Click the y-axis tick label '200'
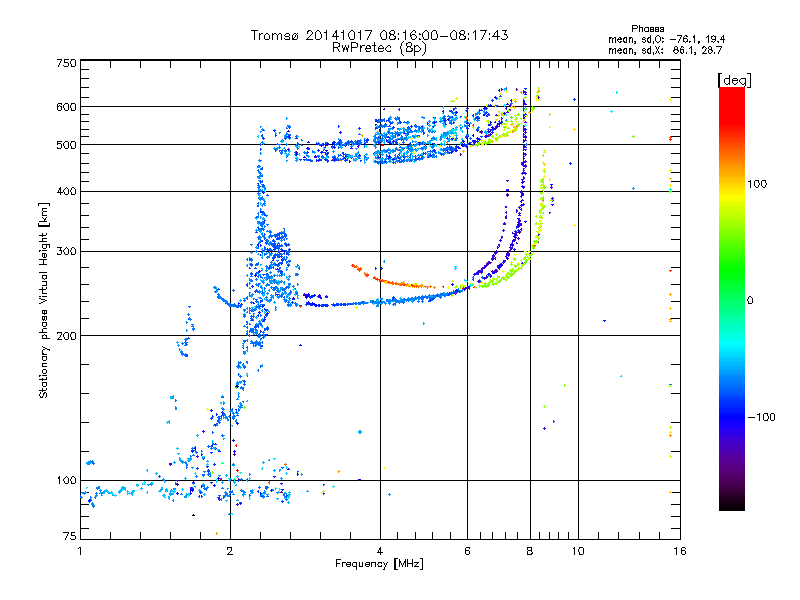The image size is (800, 600). tap(66, 336)
